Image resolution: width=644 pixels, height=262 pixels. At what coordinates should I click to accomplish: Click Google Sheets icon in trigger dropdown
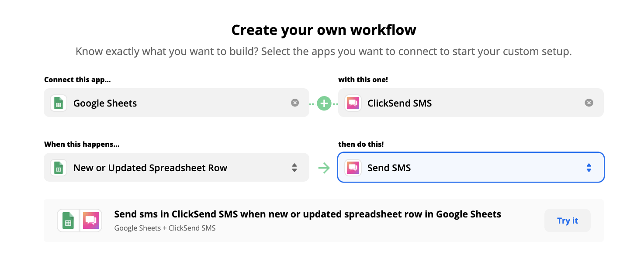pyautogui.click(x=59, y=168)
